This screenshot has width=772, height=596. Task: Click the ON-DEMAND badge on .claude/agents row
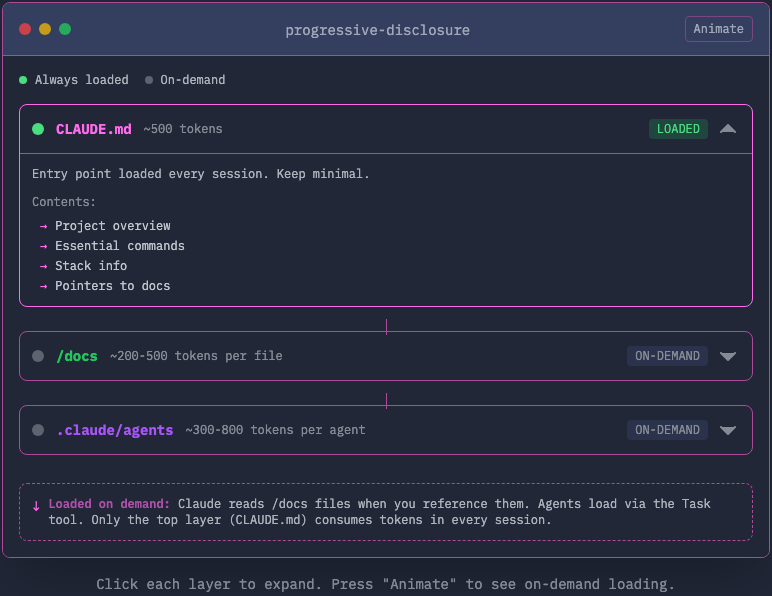(x=667, y=430)
